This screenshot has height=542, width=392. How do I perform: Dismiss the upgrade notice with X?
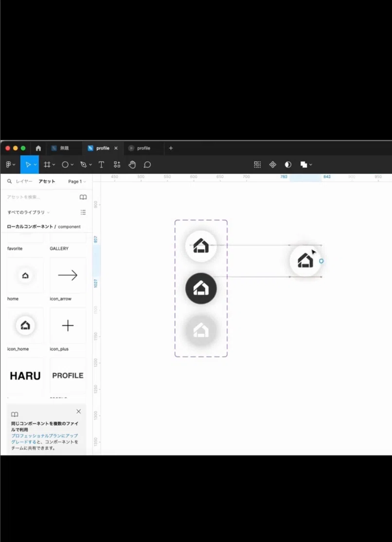pos(78,411)
